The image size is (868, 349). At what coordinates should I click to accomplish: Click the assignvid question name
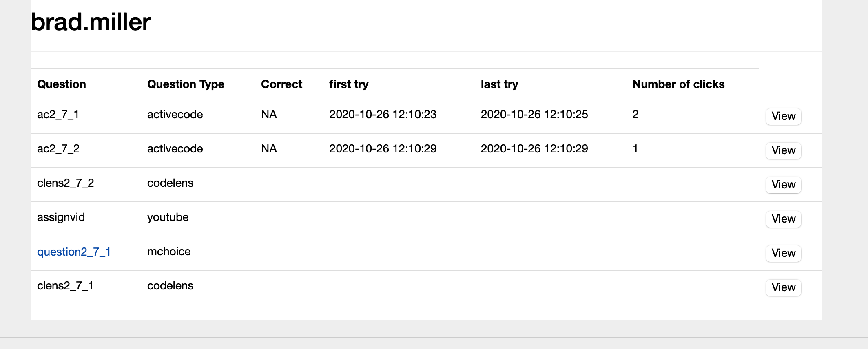61,217
